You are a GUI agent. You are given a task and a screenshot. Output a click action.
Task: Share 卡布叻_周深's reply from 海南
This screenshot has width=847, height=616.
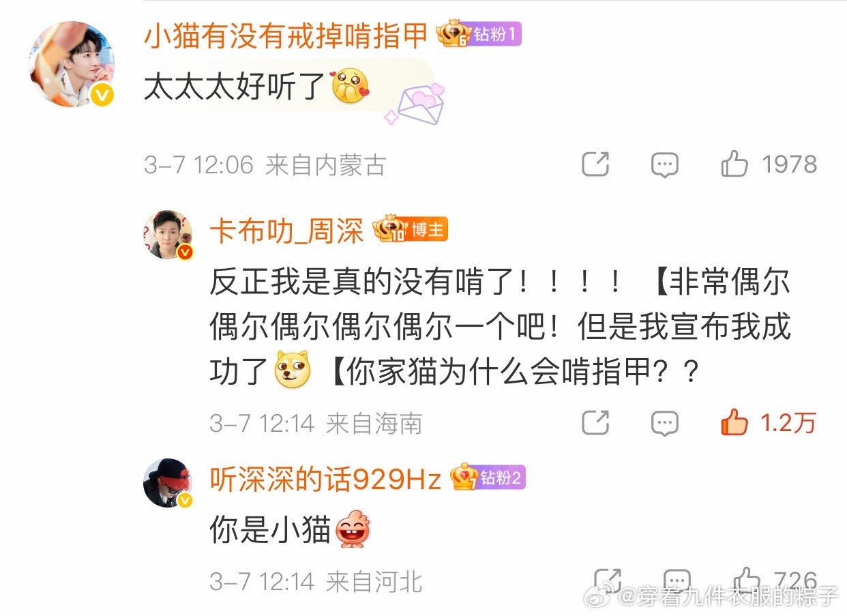tap(595, 423)
